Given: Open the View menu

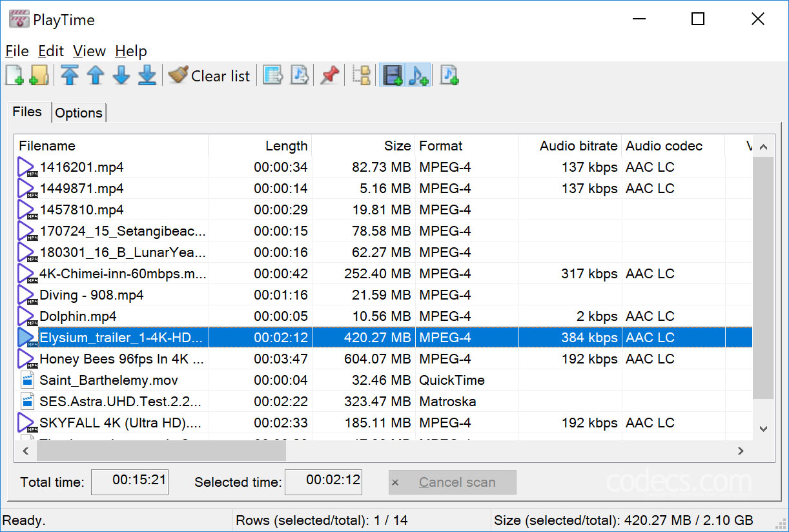Looking at the screenshot, I should tap(89, 51).
